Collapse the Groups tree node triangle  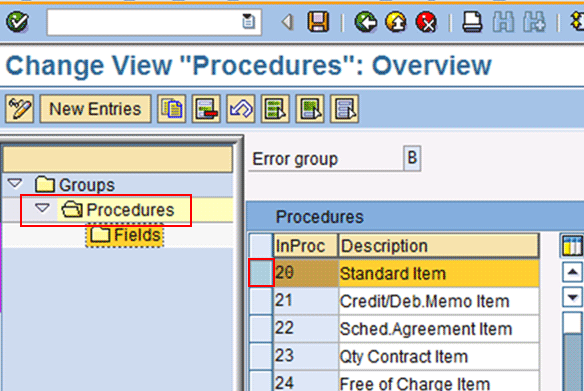15,184
